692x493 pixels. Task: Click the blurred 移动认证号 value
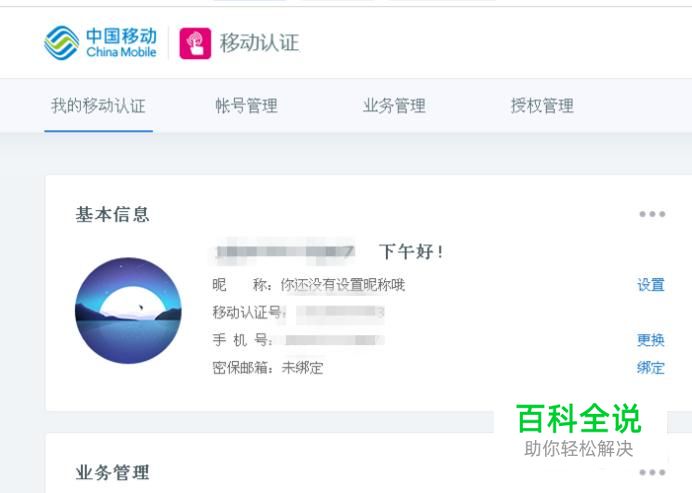click(x=340, y=313)
